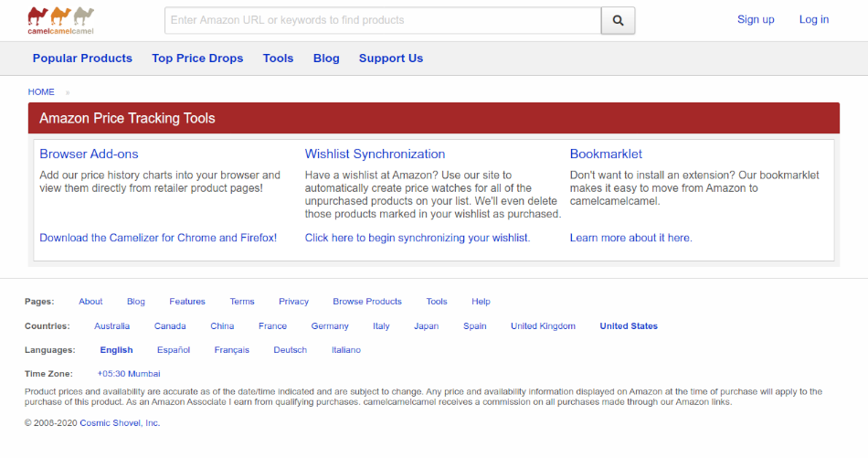Change the +05:30 Mumbai time zone

click(x=129, y=374)
